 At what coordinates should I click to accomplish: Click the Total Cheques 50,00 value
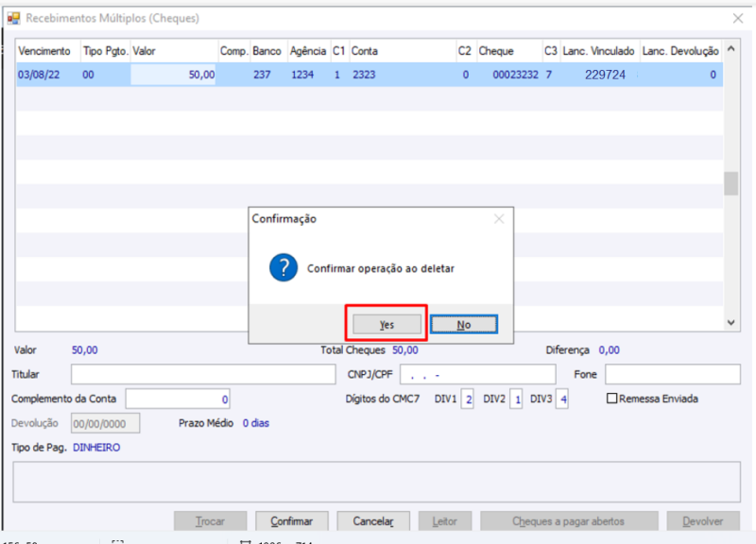coord(405,350)
